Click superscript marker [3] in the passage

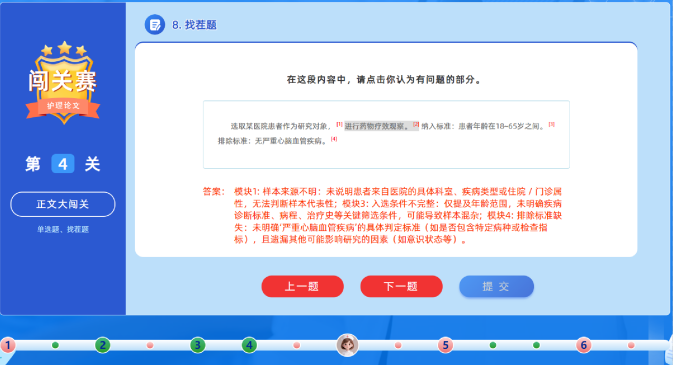pyautogui.click(x=552, y=124)
